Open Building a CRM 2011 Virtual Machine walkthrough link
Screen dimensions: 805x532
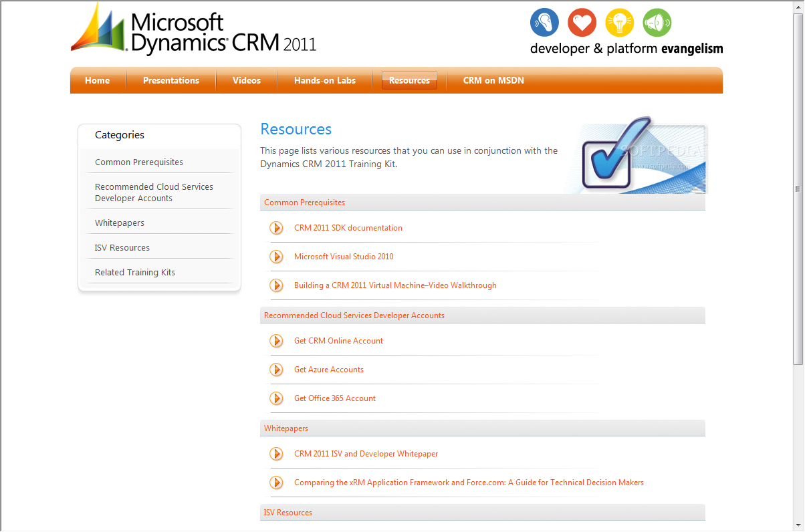pos(395,285)
